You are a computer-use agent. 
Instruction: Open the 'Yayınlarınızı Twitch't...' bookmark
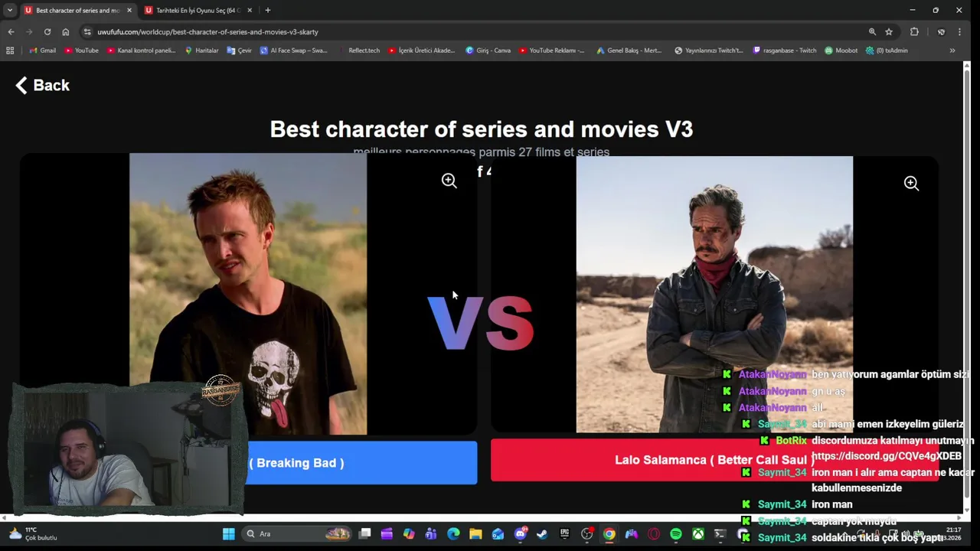click(x=709, y=51)
